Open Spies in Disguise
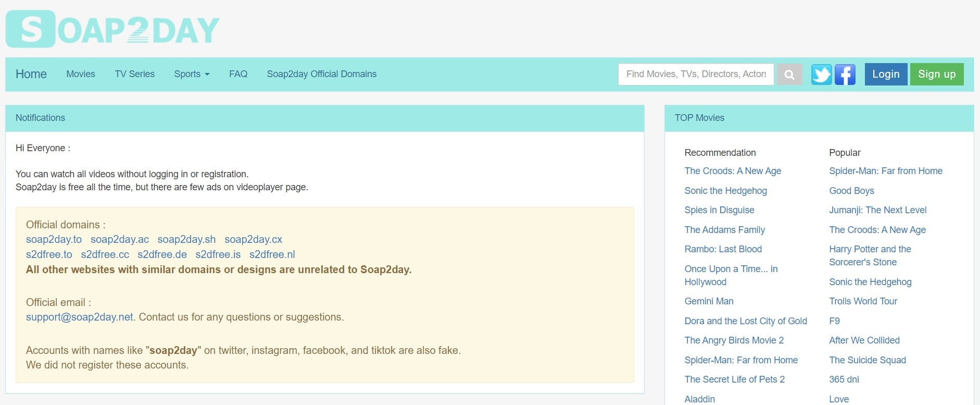 click(719, 210)
